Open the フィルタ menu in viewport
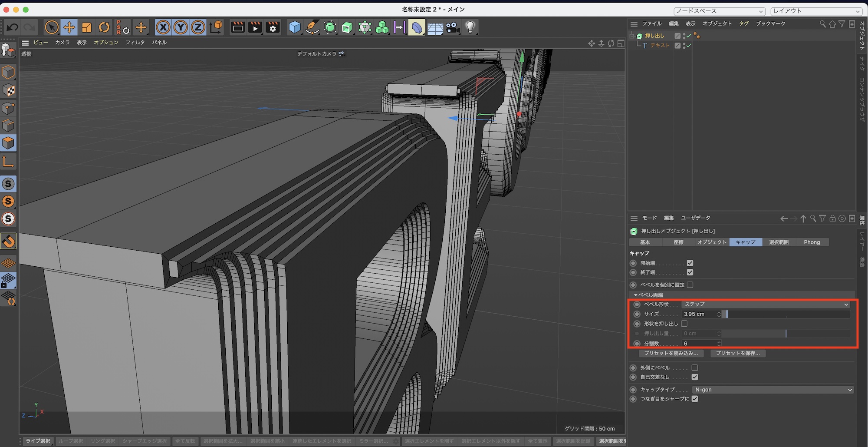This screenshot has width=868, height=447. click(135, 43)
